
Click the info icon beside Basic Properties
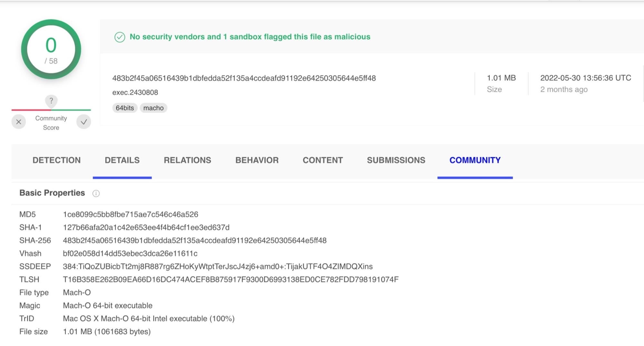tap(96, 193)
